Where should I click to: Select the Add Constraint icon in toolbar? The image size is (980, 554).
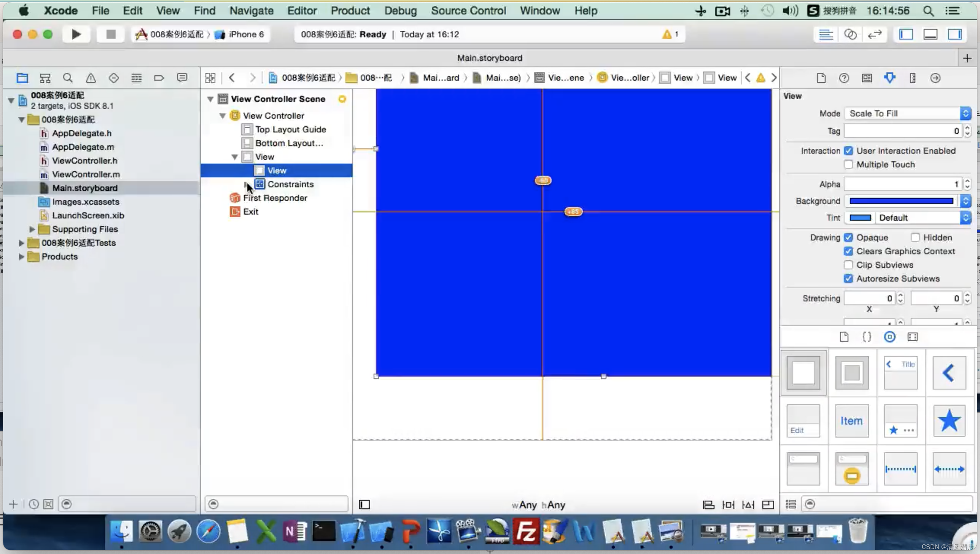(729, 504)
